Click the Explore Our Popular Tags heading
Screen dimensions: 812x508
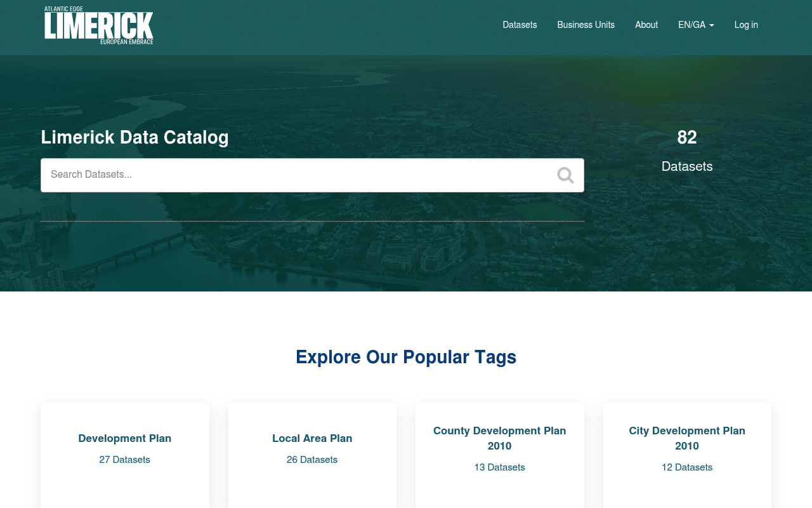406,357
